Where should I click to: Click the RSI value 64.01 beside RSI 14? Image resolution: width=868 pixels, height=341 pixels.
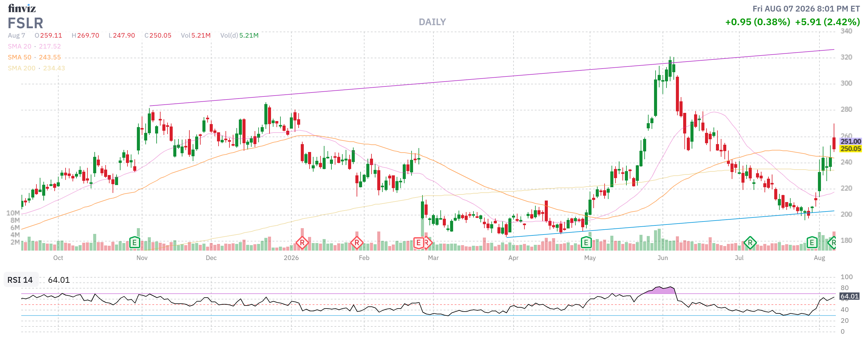click(59, 280)
